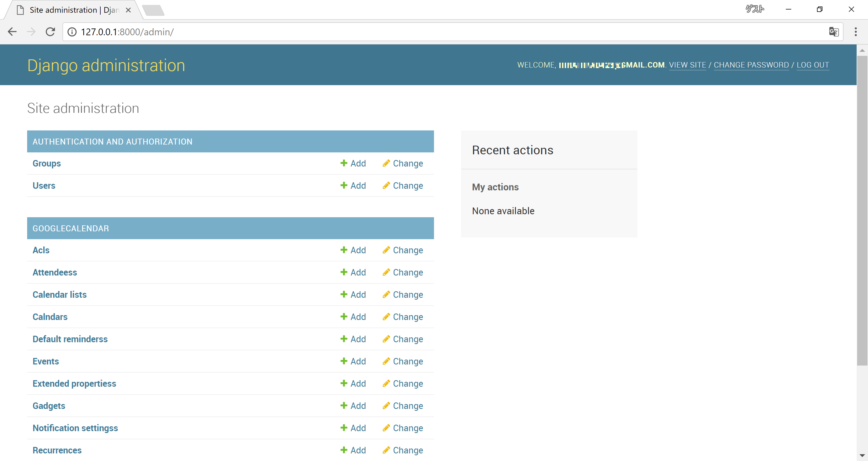
Task: Click the scrollbar up arrow
Action: pos(862,50)
